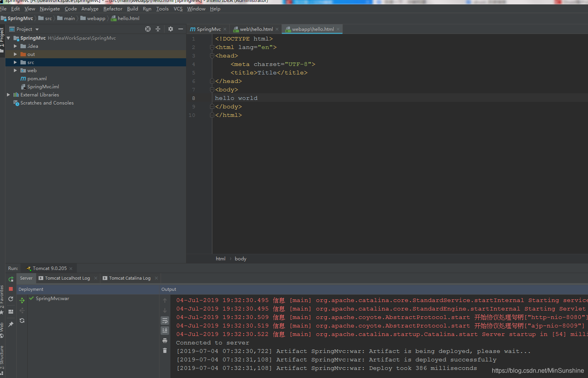Toggle scroll to end in output
Image resolution: width=588 pixels, height=378 pixels.
[165, 331]
